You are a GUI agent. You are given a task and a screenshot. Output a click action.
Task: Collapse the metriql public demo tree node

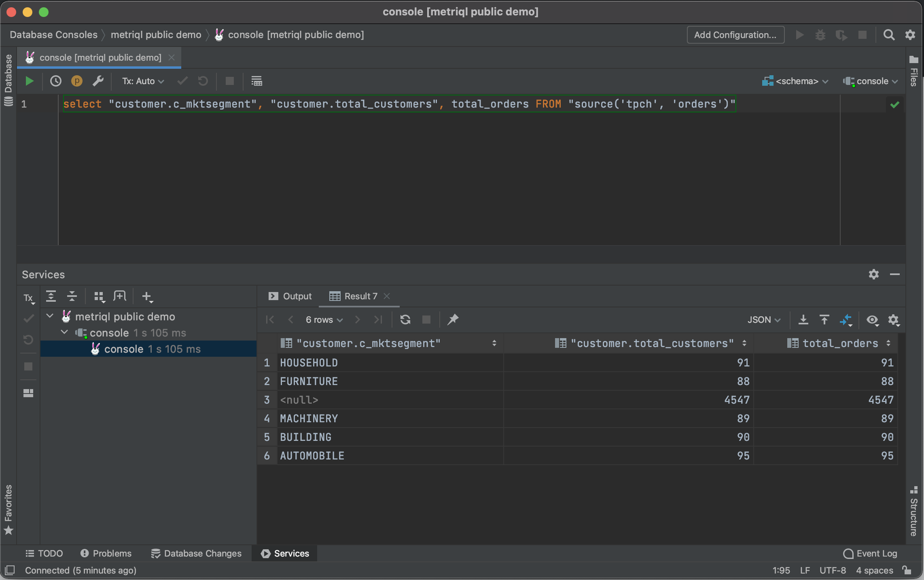49,316
